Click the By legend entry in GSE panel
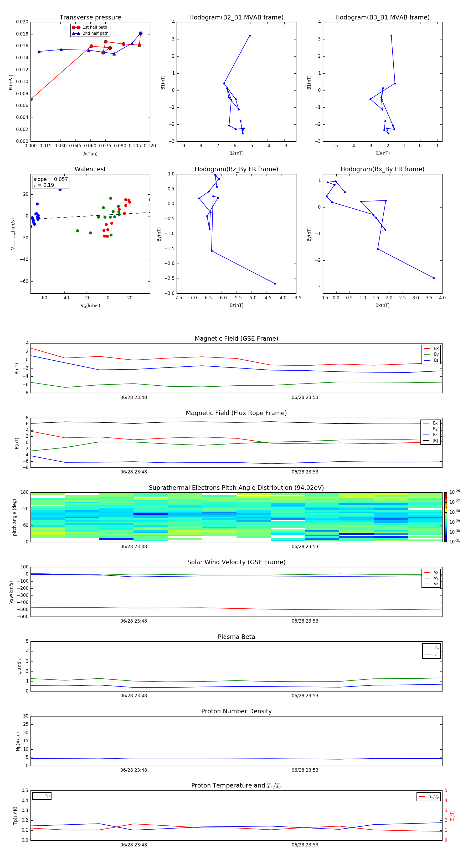 [431, 355]
